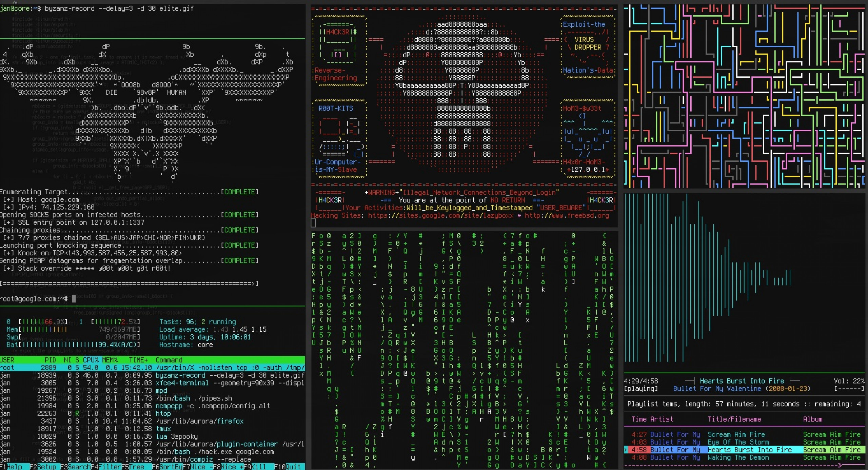Viewport: 868px width, 470px height.
Task: Click the TIME+ column header
Action: tap(138, 360)
